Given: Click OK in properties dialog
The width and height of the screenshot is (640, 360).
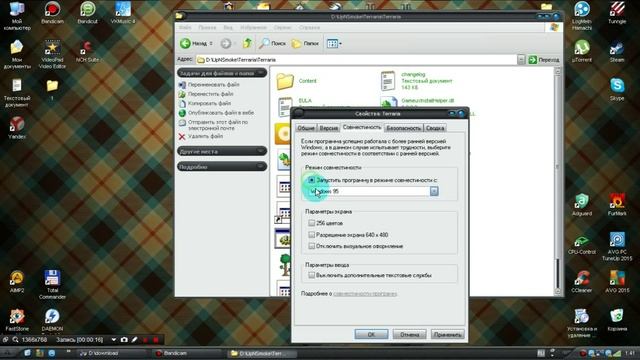Looking at the screenshot, I should (371, 334).
